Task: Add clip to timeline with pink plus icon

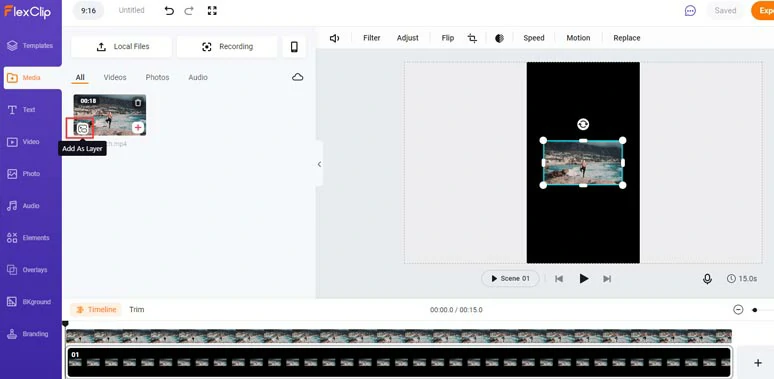Action: (x=138, y=128)
